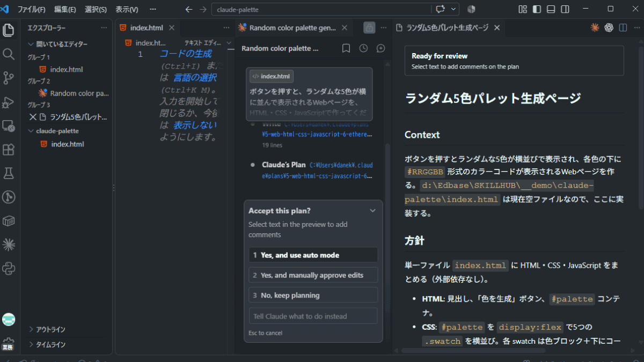Toggle the primary sidebar layout button
The height and width of the screenshot is (362, 644).
tap(537, 9)
